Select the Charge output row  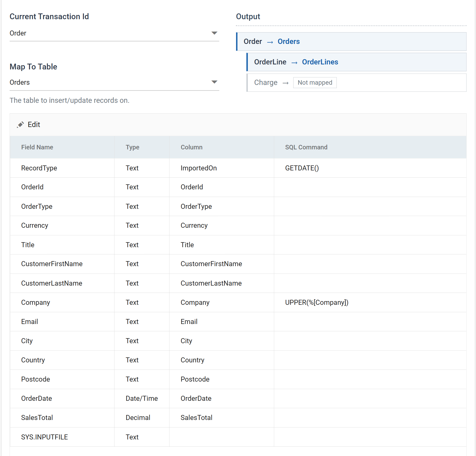tap(356, 83)
